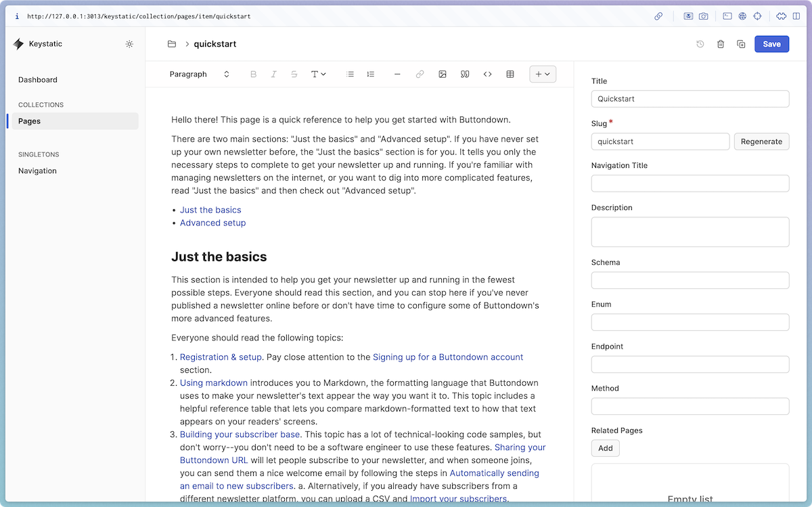This screenshot has height=507, width=812.
Task: Click the Navigation Title input field
Action: pos(690,183)
